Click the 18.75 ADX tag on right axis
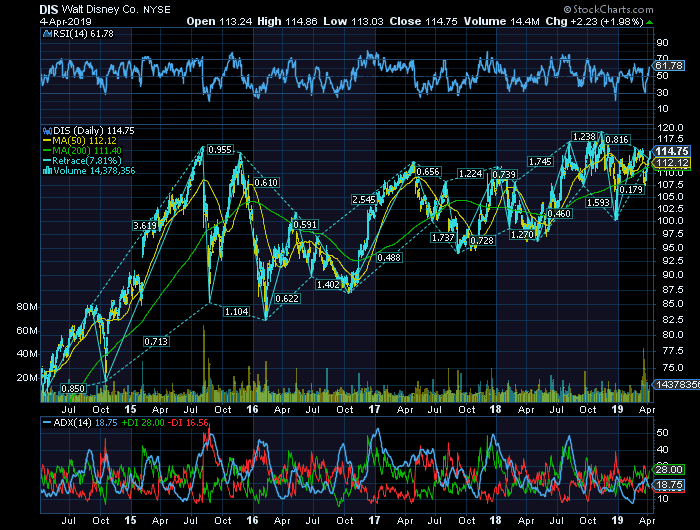 [669, 485]
